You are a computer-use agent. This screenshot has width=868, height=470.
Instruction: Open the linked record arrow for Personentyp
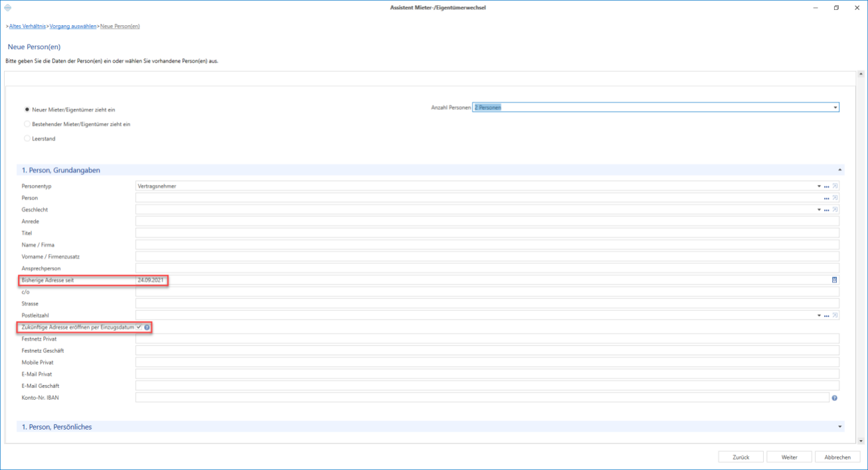pos(835,186)
